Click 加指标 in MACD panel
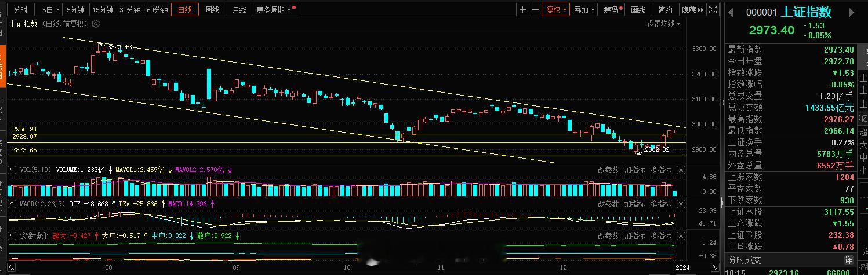 pyautogui.click(x=634, y=204)
